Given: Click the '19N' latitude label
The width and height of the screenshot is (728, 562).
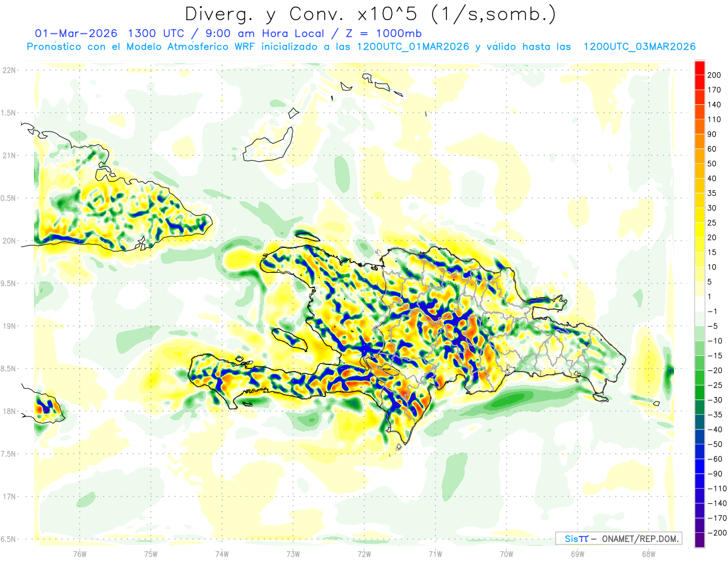Looking at the screenshot, I should point(9,326).
